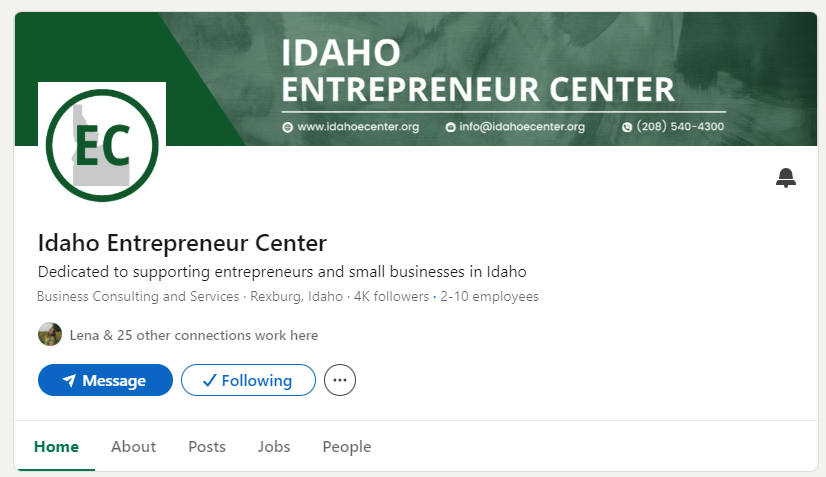The width and height of the screenshot is (826, 477).
Task: Click the 4K followers text
Action: pos(391,296)
